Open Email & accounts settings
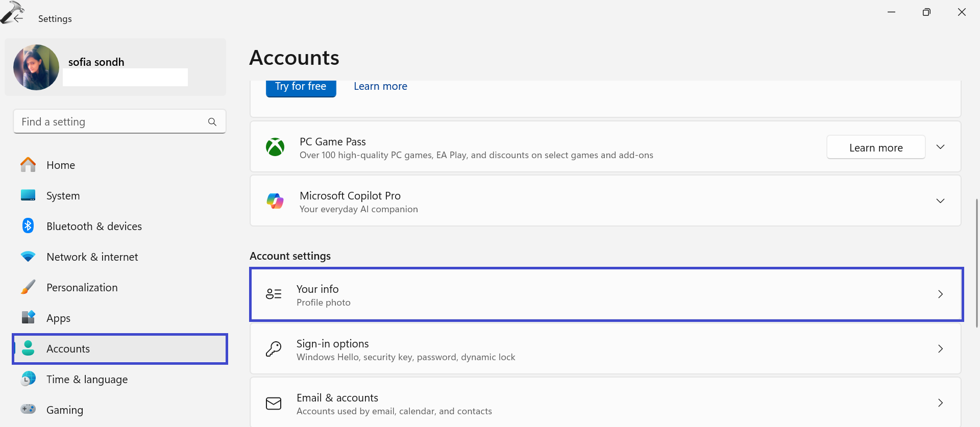The height and width of the screenshot is (427, 980). click(605, 403)
